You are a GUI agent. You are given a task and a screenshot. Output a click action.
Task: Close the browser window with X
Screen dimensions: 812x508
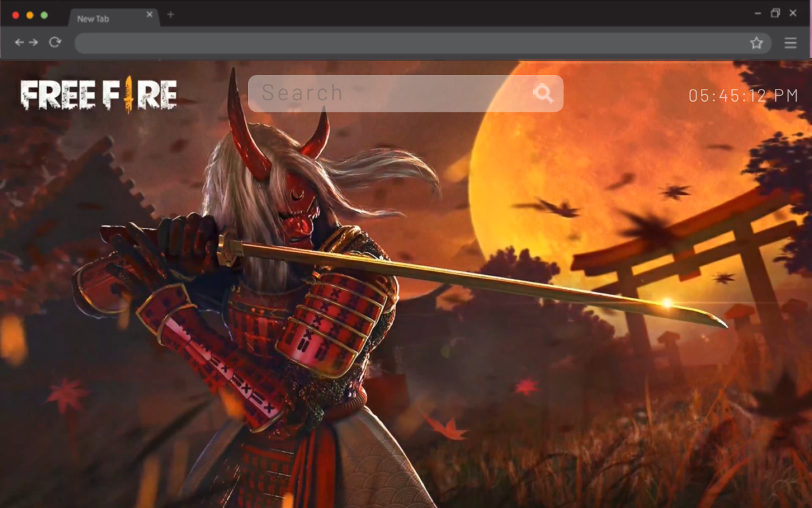tap(793, 13)
